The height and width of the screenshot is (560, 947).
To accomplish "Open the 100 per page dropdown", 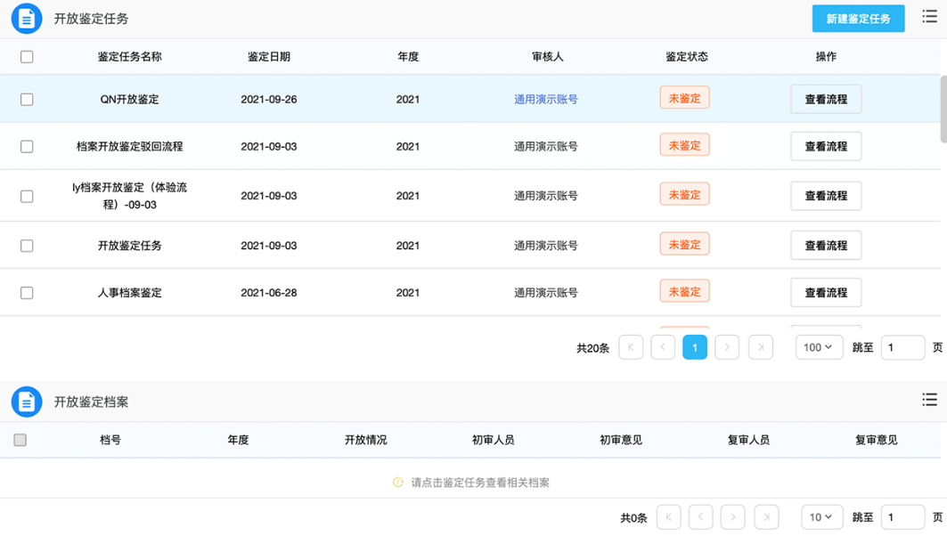I will click(x=819, y=347).
